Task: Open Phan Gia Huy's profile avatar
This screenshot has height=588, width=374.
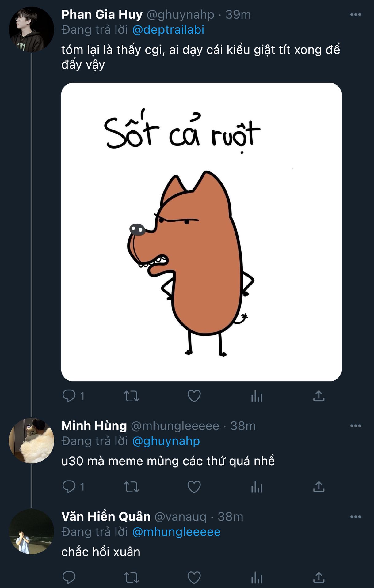Action: 31,29
